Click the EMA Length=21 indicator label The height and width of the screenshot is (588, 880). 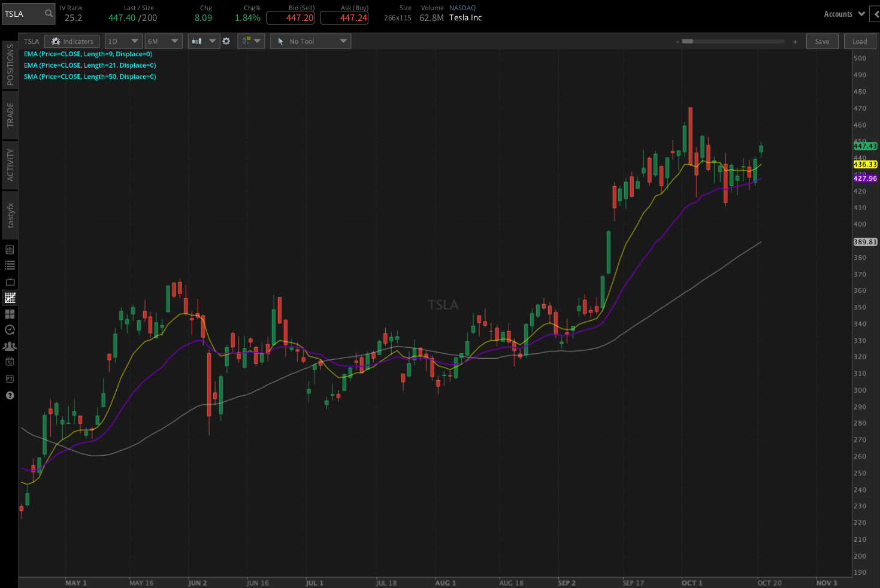90,65
